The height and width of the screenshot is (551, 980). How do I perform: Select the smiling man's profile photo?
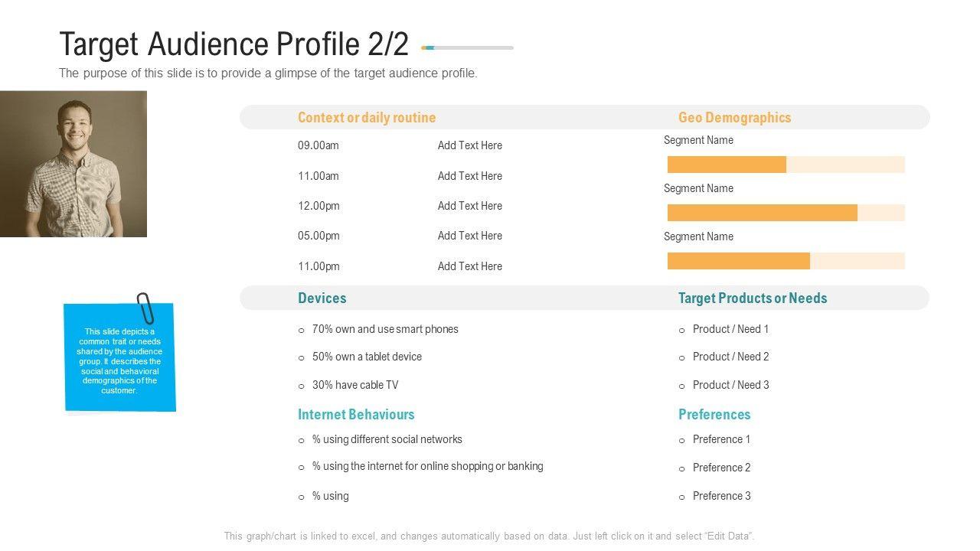pyautogui.click(x=73, y=164)
